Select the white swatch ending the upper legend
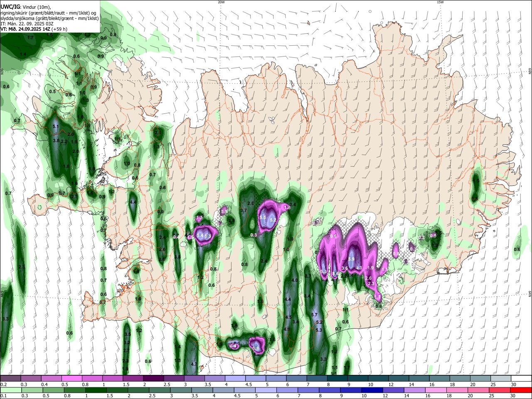Screen dimensions: 532x399 click(x=521, y=378)
